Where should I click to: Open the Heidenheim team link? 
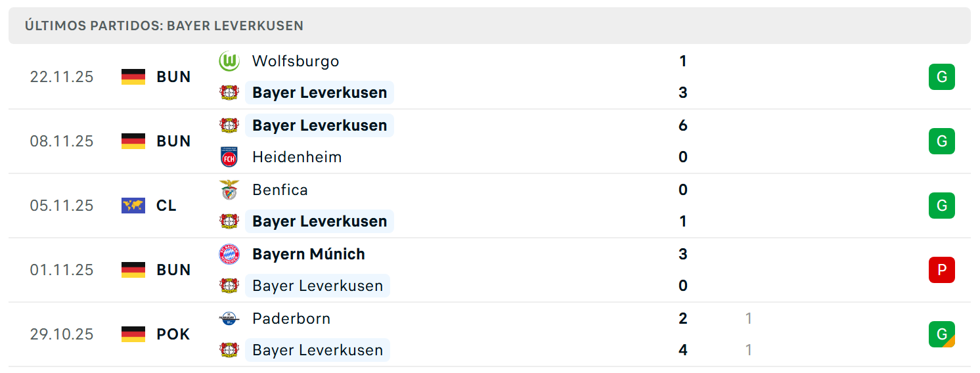click(297, 157)
